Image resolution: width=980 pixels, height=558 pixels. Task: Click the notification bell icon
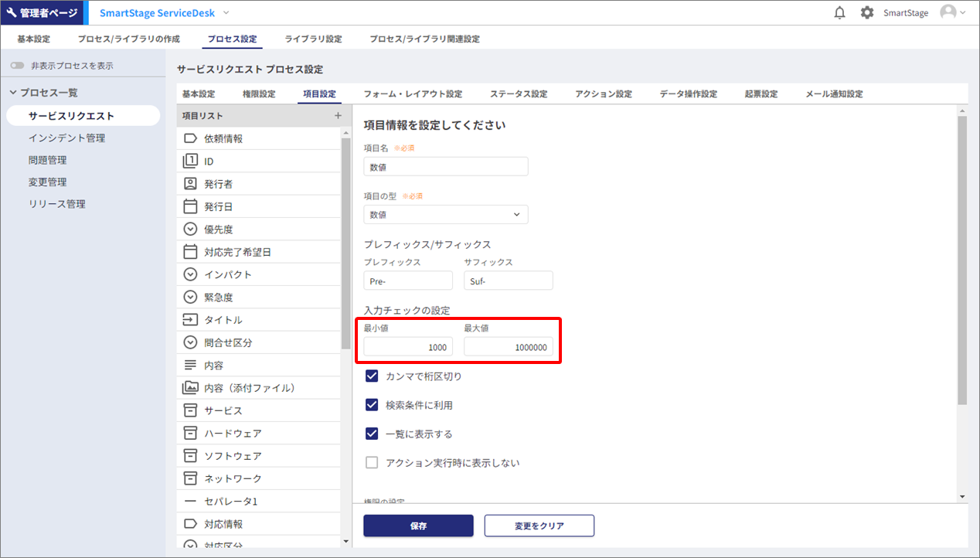[840, 13]
